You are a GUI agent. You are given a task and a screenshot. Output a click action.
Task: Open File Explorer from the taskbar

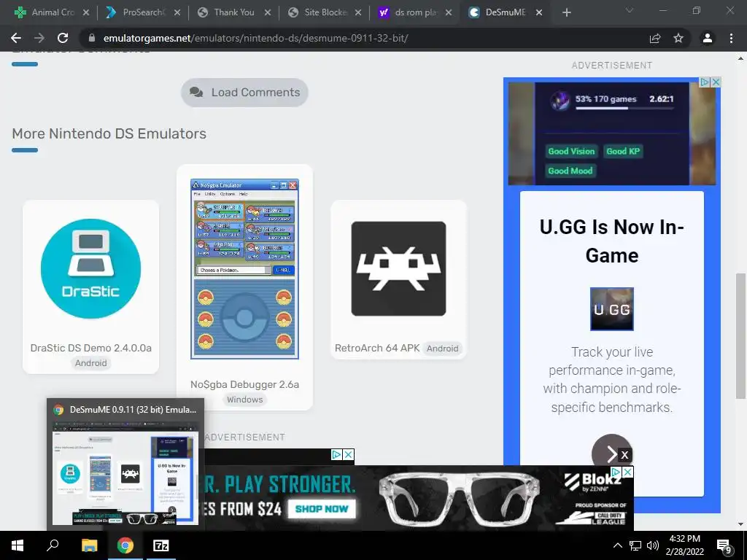89,545
